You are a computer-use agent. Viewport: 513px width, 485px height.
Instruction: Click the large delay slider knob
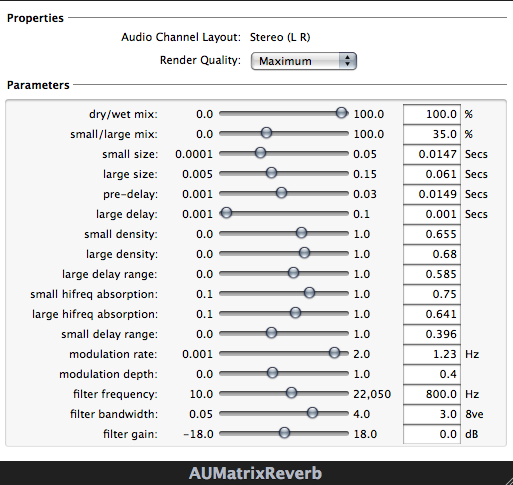[226, 213]
